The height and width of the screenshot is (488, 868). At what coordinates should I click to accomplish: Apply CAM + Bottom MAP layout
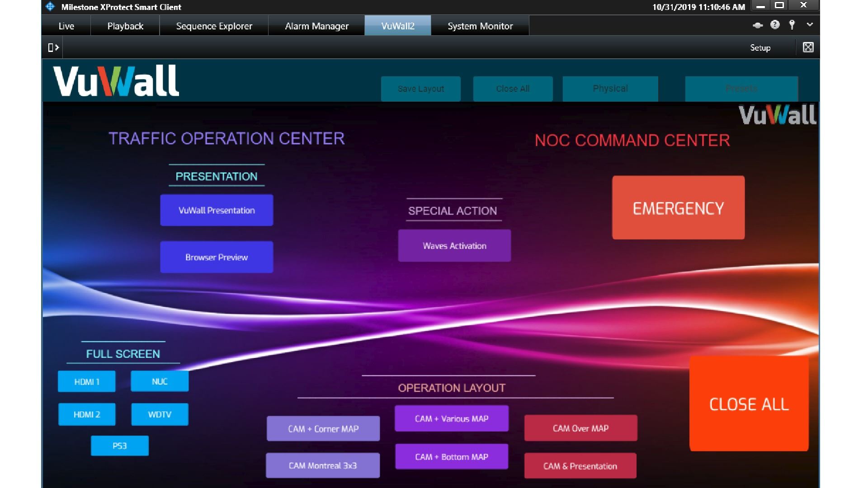point(452,457)
